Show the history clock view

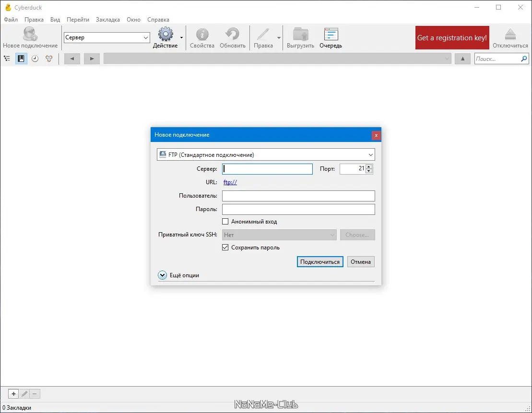tap(35, 59)
